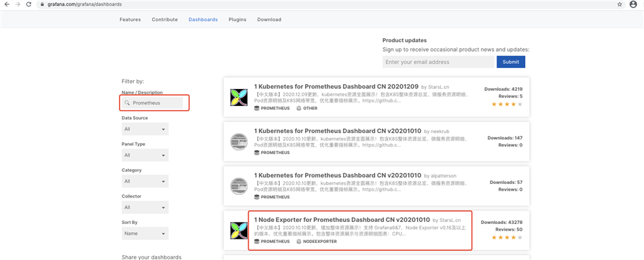Click star rating on Node Exporter card

coord(507,238)
